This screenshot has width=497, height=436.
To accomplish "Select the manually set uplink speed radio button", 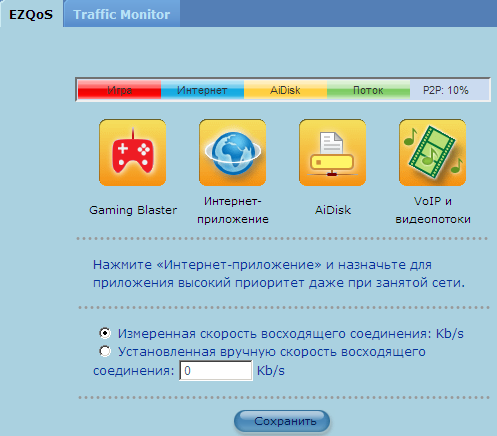I will click(105, 351).
